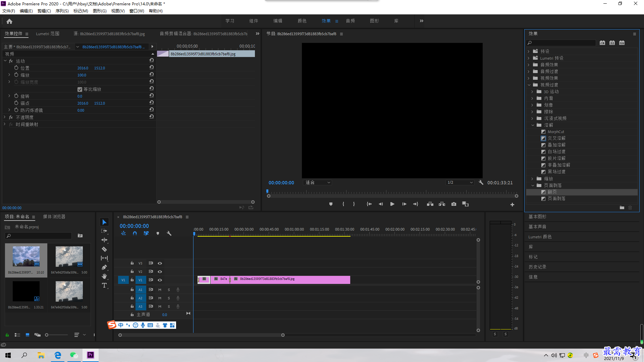
Task: Select the Razor tool
Action: [x=104, y=249]
